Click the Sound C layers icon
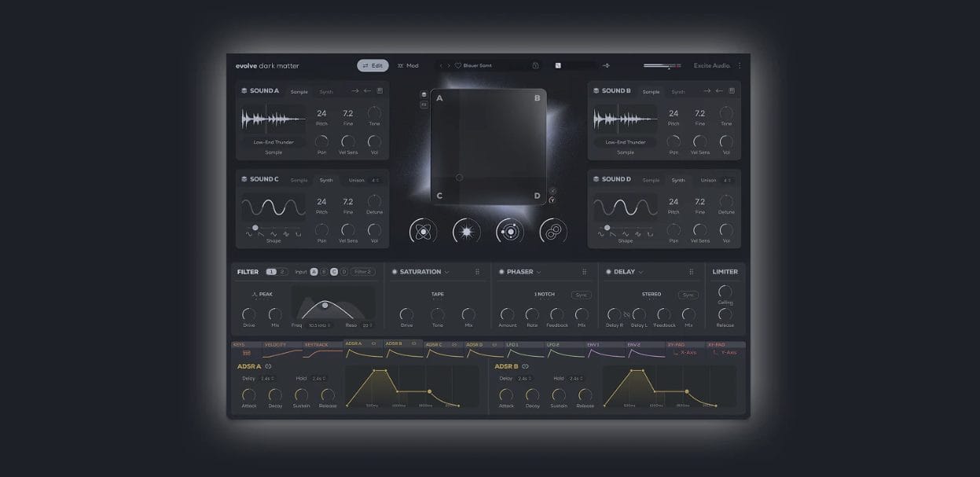 (x=244, y=179)
